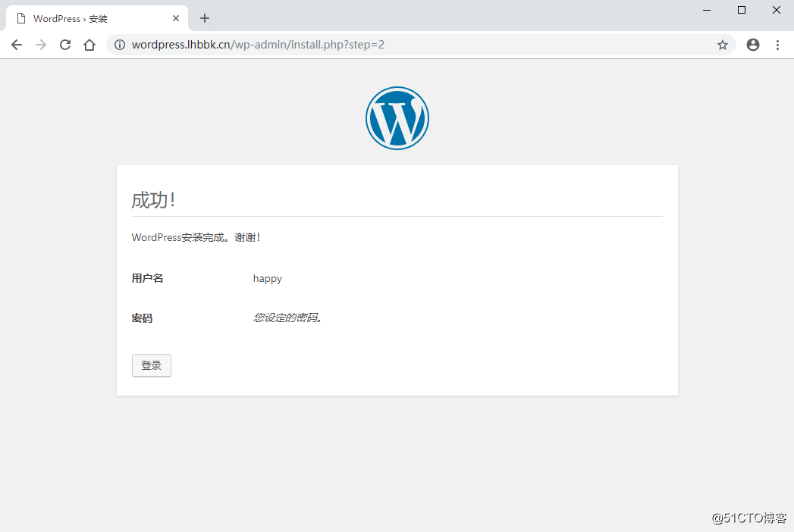
Task: Click the 用户名 label
Action: click(x=147, y=278)
